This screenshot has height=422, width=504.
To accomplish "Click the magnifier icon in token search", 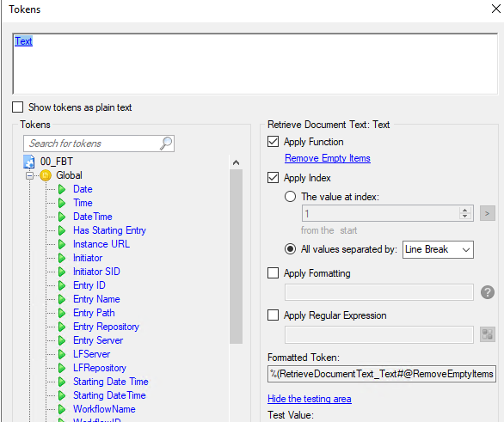I will 166,144.
